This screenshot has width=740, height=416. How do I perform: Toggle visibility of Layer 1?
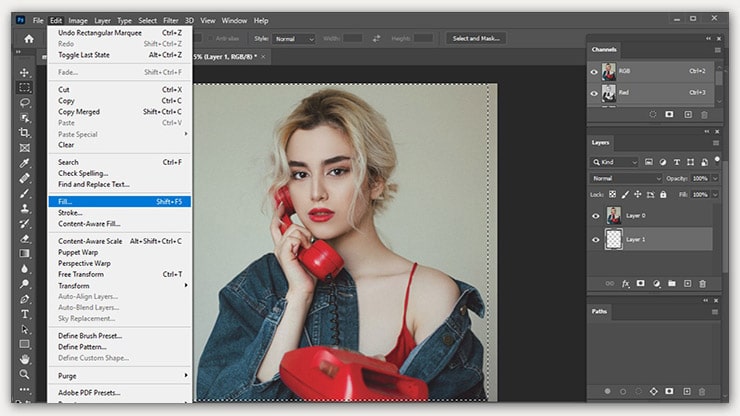click(x=596, y=240)
